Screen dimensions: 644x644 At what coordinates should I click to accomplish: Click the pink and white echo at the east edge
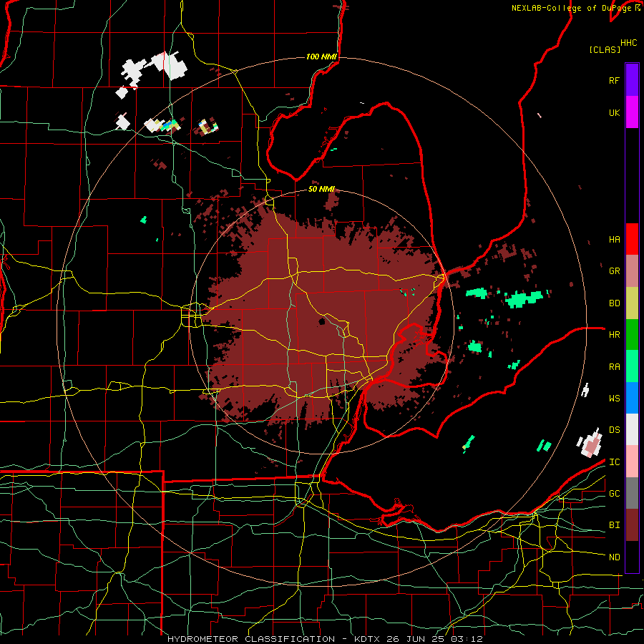(590, 444)
